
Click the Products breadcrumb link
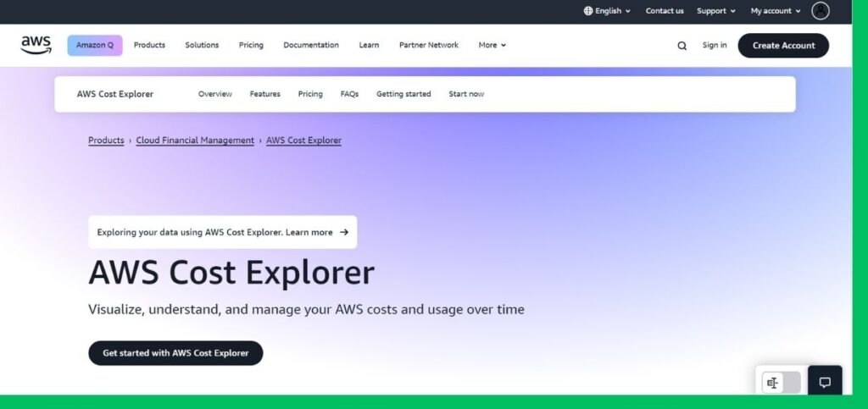pos(106,141)
